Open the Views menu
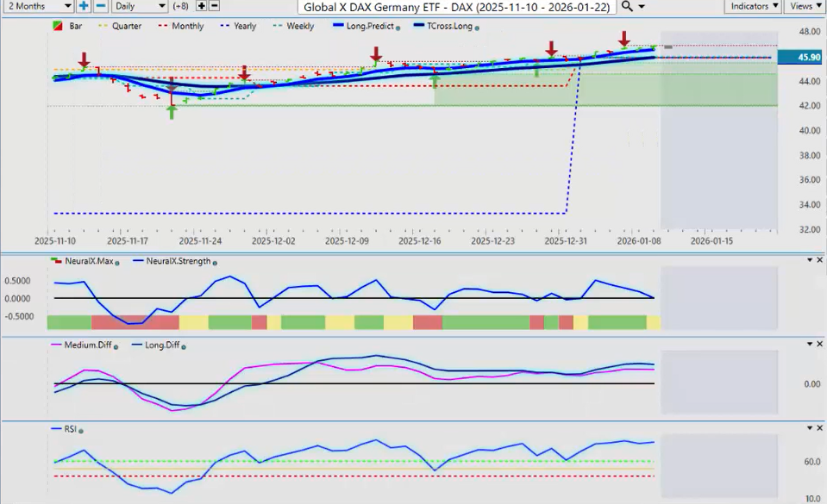Viewport: 827px width, 504px height. [805, 6]
